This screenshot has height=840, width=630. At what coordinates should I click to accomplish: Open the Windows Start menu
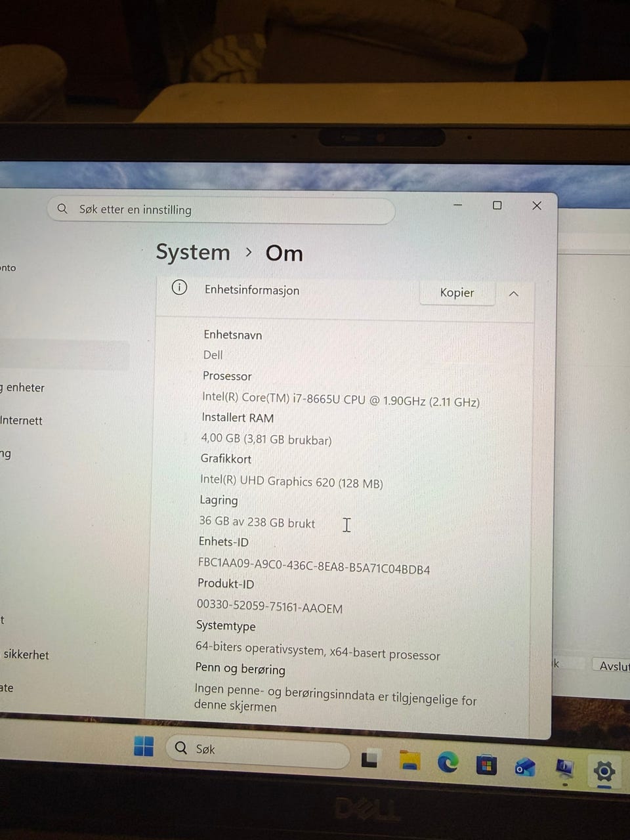click(x=144, y=746)
